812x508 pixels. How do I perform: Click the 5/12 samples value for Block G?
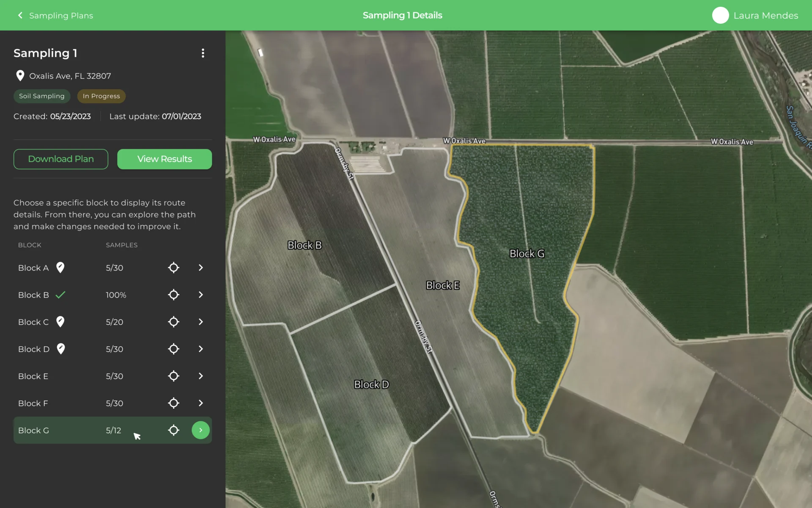tap(113, 431)
